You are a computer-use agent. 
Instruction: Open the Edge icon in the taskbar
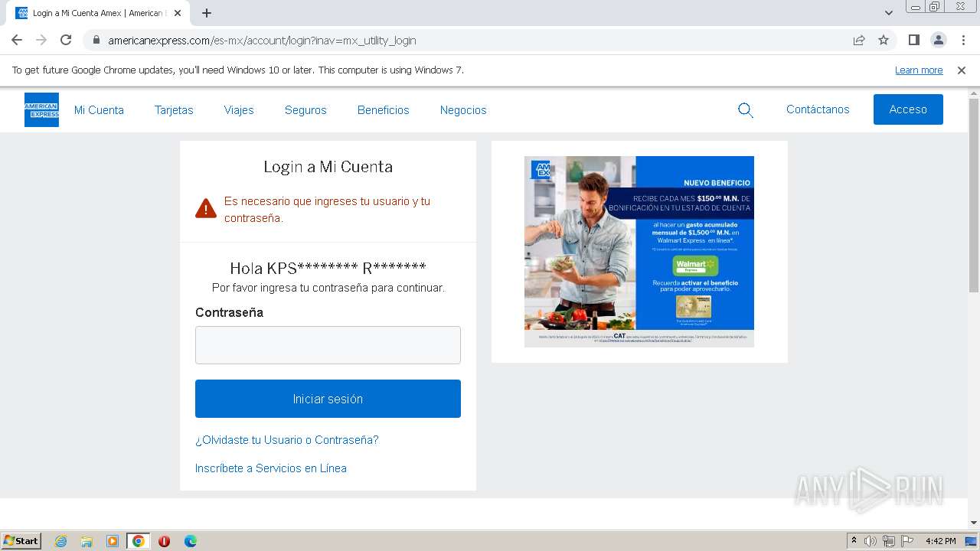coord(190,541)
